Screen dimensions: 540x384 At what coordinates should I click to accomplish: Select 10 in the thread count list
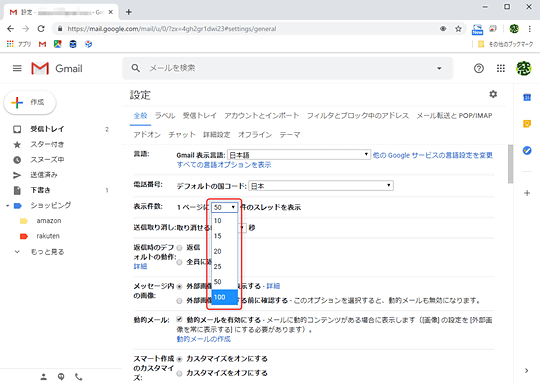click(x=225, y=221)
